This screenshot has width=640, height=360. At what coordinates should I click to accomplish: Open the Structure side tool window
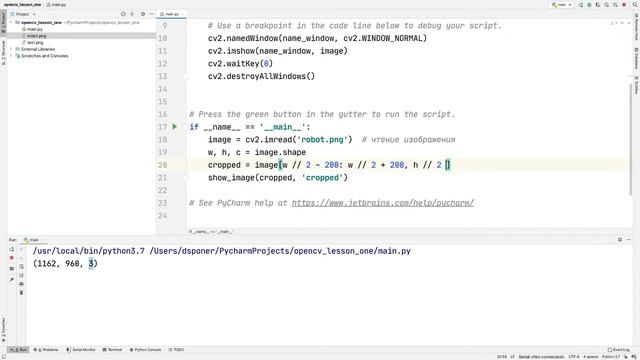point(3,52)
